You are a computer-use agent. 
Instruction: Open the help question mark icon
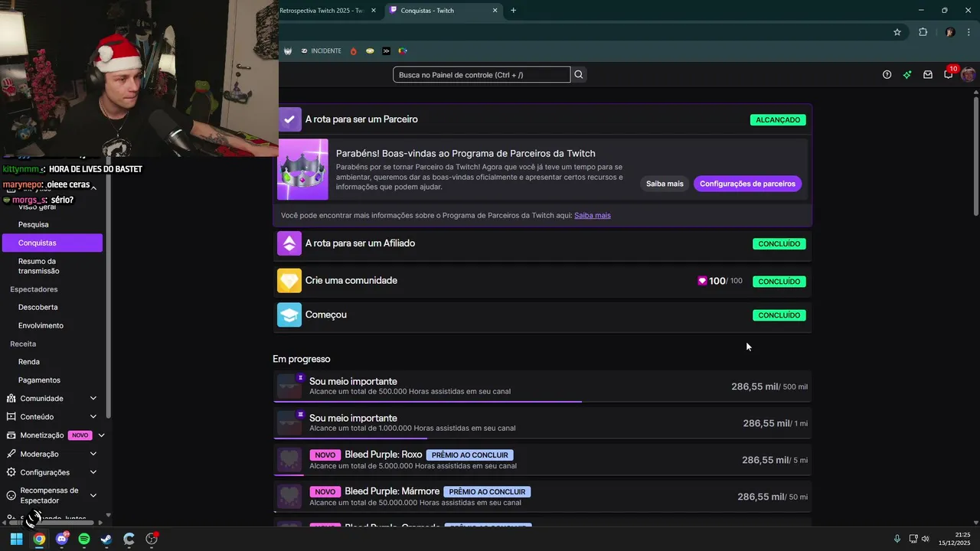pyautogui.click(x=887, y=74)
